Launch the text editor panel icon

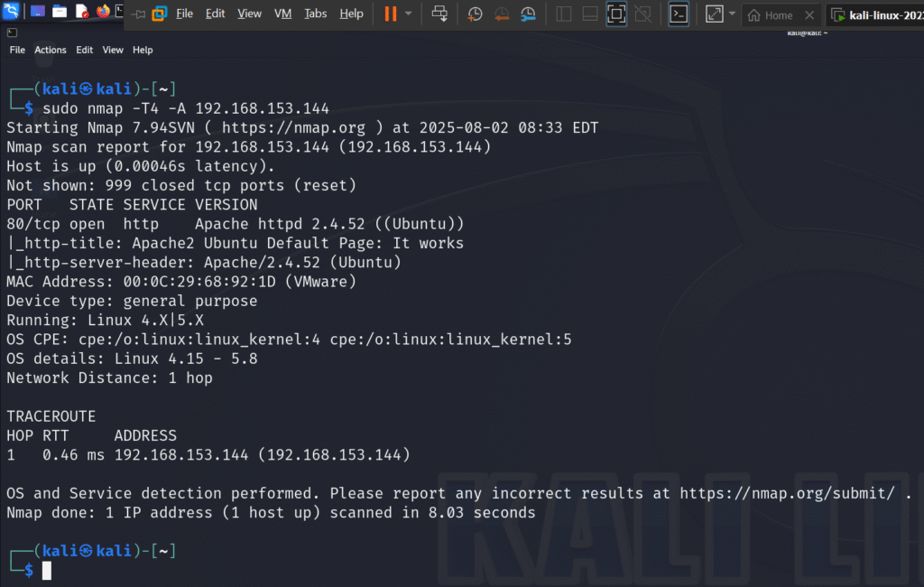click(x=82, y=11)
